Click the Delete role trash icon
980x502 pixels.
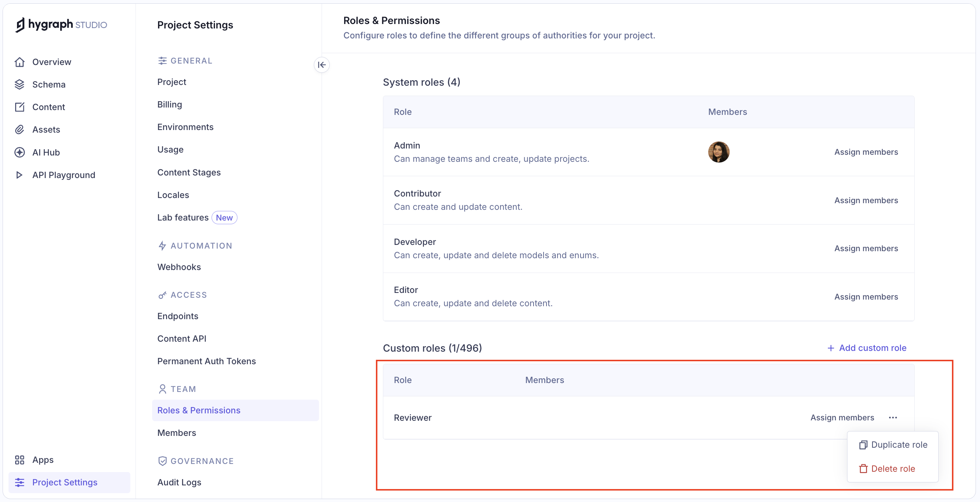[x=863, y=468]
